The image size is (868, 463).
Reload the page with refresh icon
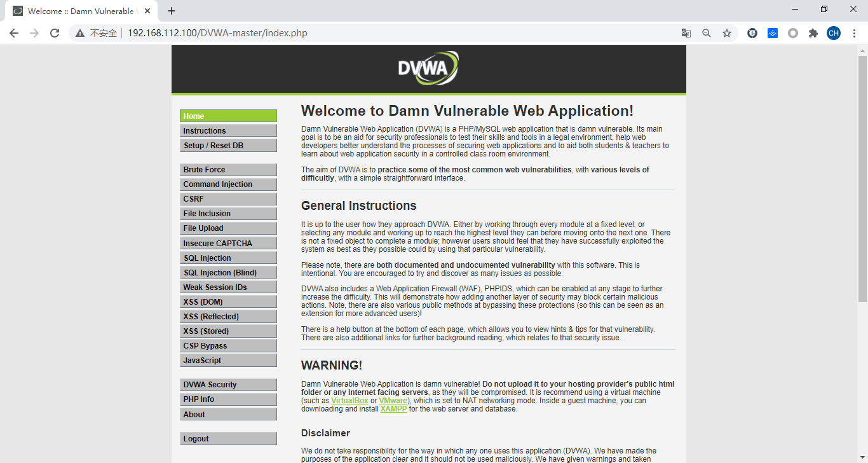point(55,33)
